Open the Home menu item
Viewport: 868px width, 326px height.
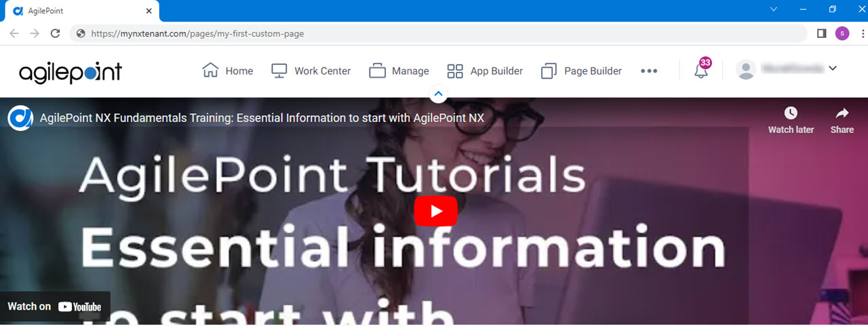click(x=228, y=70)
